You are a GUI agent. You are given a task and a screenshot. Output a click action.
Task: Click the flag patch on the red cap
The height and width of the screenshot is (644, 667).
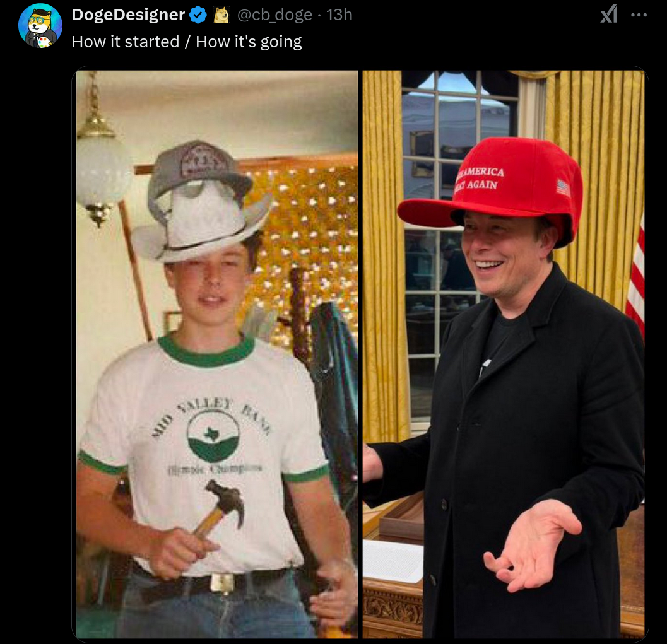click(x=564, y=187)
